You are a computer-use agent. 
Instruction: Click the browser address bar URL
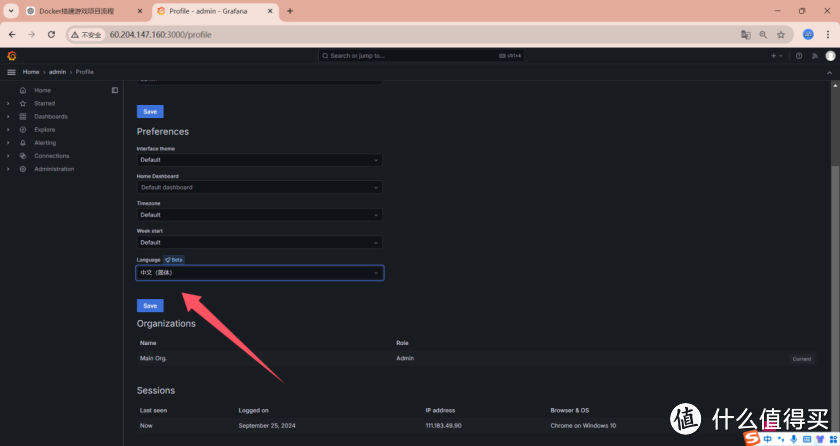click(161, 35)
